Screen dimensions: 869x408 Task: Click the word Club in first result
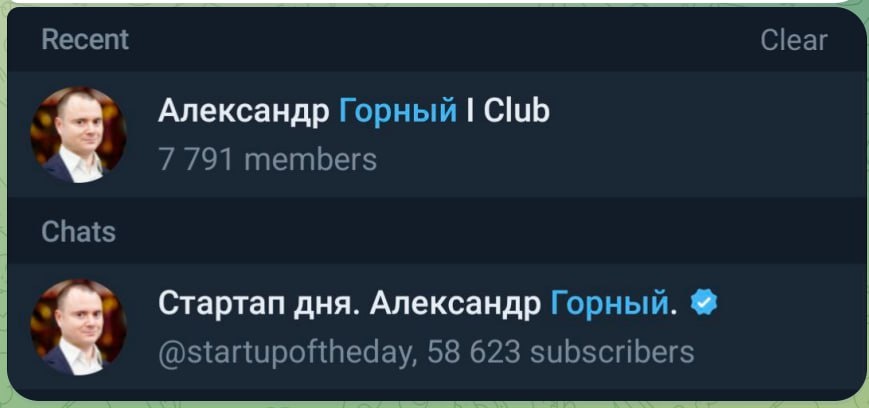pyautogui.click(x=516, y=111)
